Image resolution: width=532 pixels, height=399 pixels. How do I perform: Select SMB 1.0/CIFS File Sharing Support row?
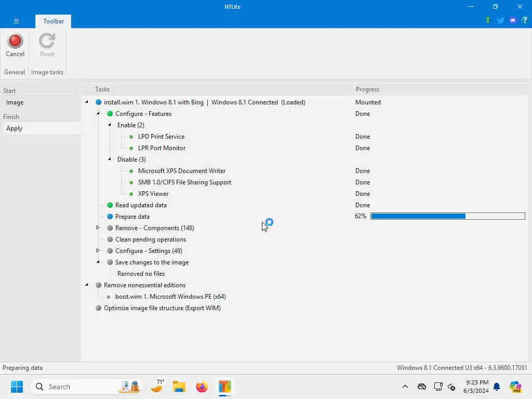[x=184, y=182]
